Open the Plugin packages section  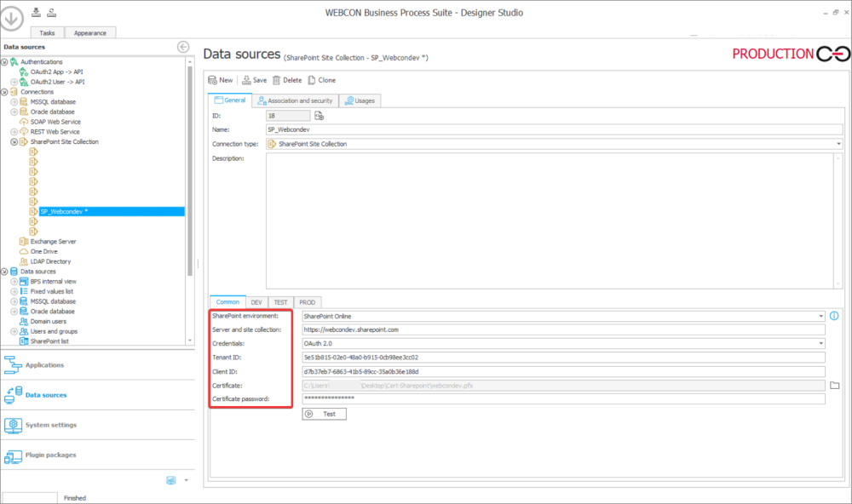click(x=50, y=455)
